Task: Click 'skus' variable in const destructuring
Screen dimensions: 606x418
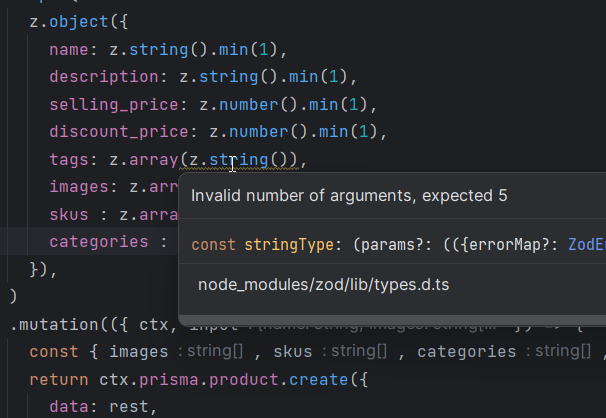Action: tap(293, 352)
